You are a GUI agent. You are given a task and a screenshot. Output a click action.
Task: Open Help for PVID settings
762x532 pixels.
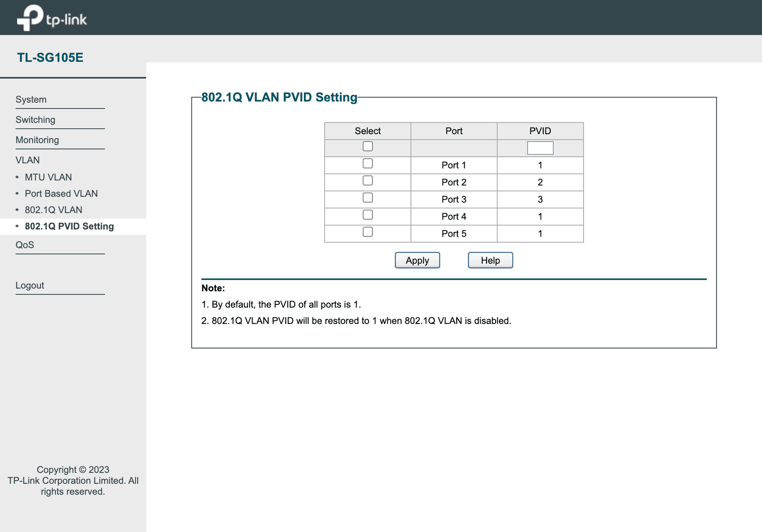[x=490, y=260]
